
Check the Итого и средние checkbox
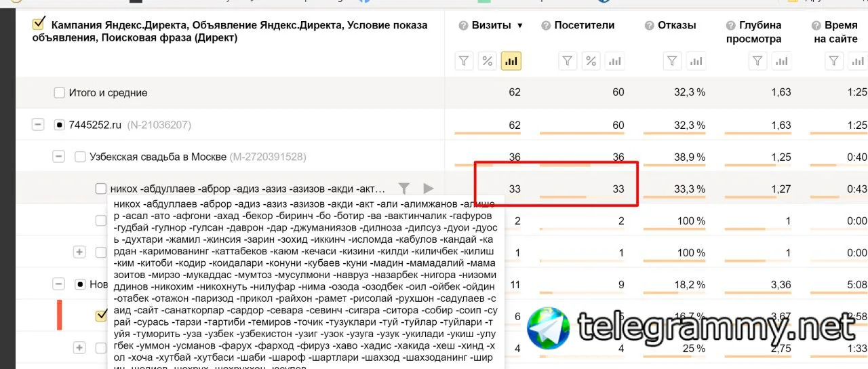59,93
